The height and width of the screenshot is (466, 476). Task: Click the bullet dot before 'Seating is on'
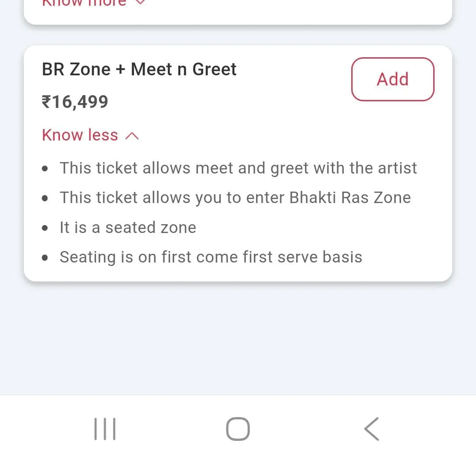click(45, 258)
